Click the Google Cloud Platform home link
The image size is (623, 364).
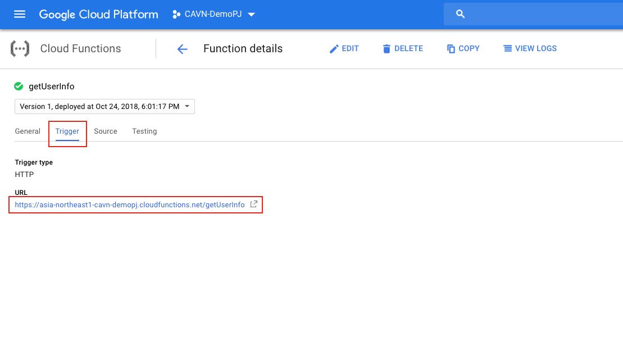pos(98,14)
